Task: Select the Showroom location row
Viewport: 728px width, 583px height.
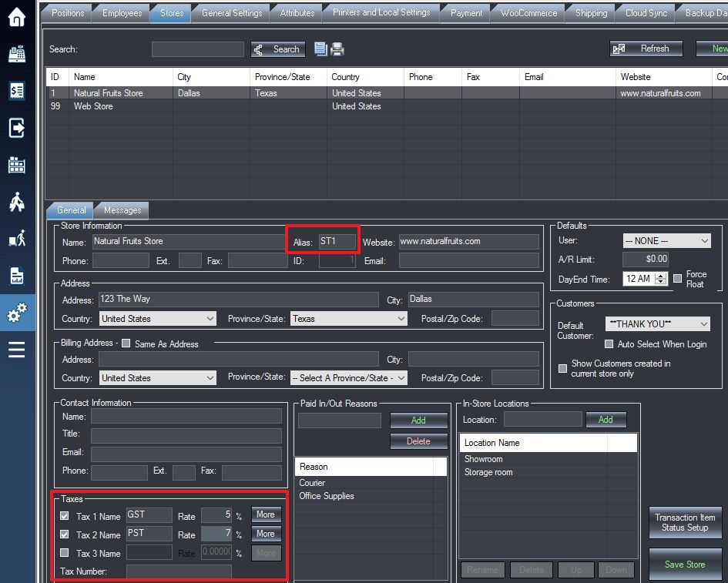Action: click(x=548, y=459)
